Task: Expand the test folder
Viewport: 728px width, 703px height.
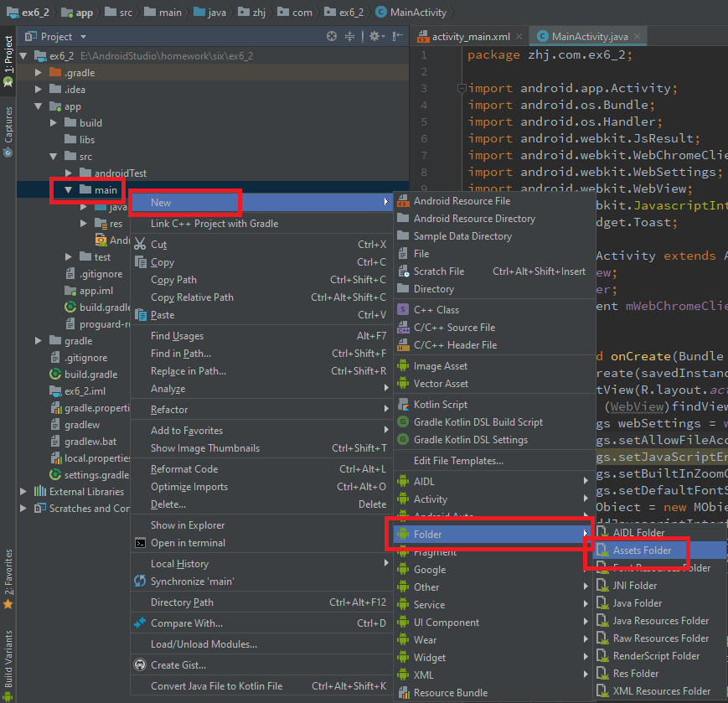Action: (x=69, y=256)
